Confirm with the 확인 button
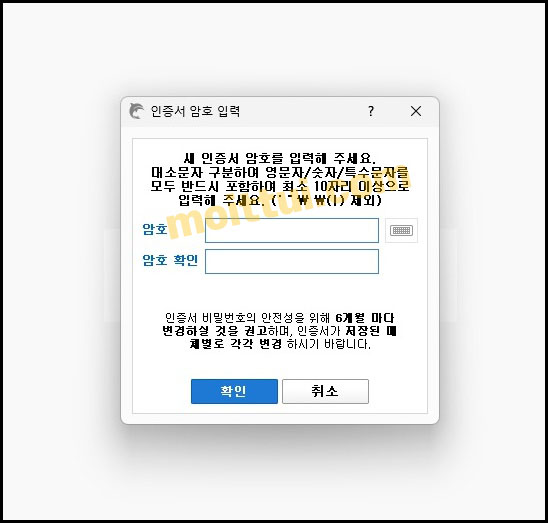 pos(234,391)
